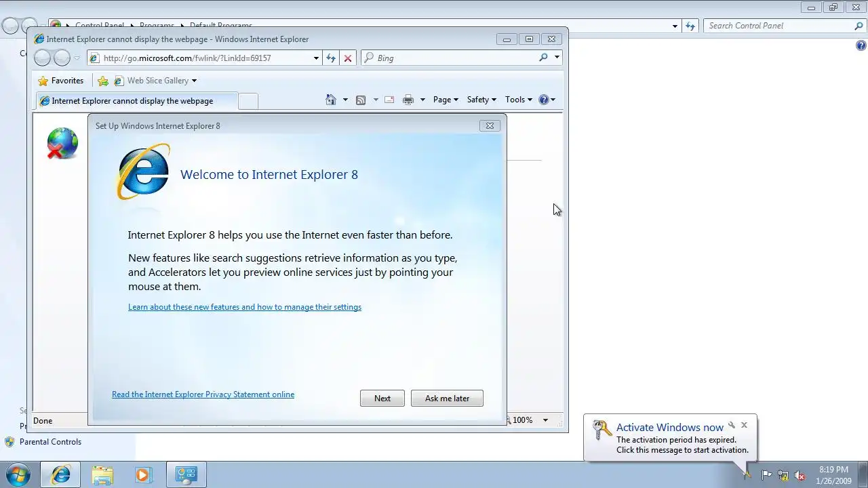The height and width of the screenshot is (488, 868).
Task: Open the Internet Explorer Privacy Statement link
Action: click(x=203, y=394)
